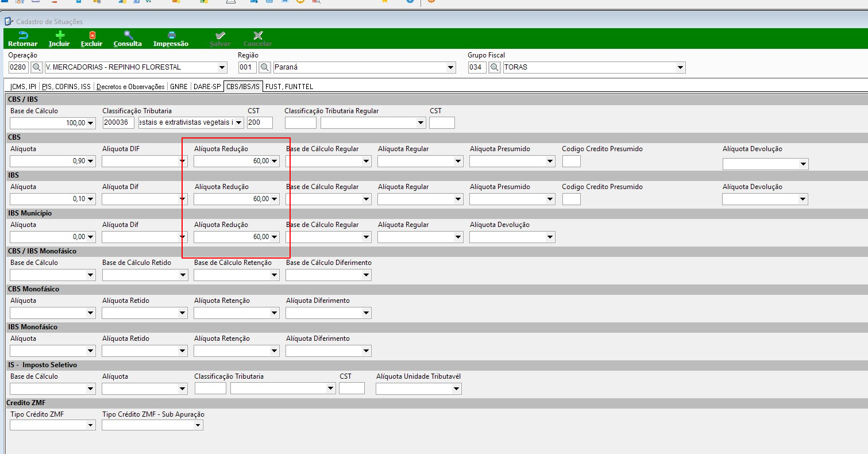This screenshot has height=454, width=868.
Task: Click the empty CST field after Classificação Regular
Action: (442, 123)
